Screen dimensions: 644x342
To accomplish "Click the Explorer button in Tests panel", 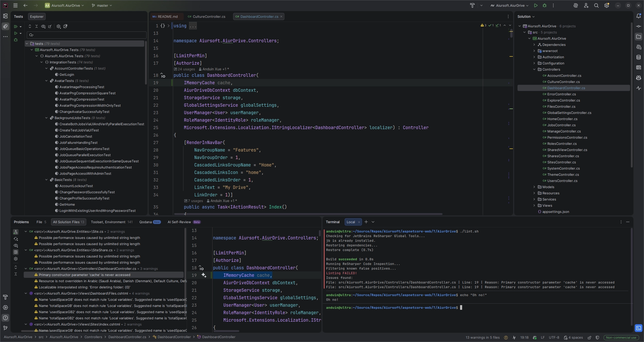I will [37, 16].
